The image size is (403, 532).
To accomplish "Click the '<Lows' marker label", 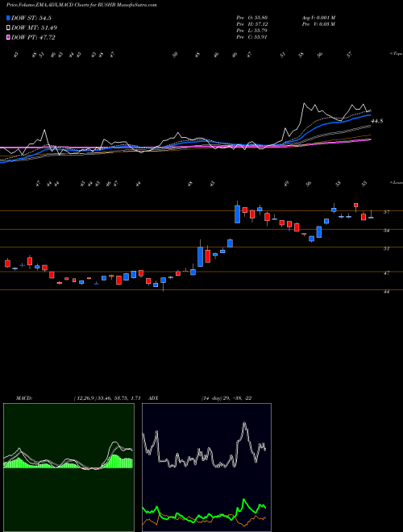I will 396,182.
